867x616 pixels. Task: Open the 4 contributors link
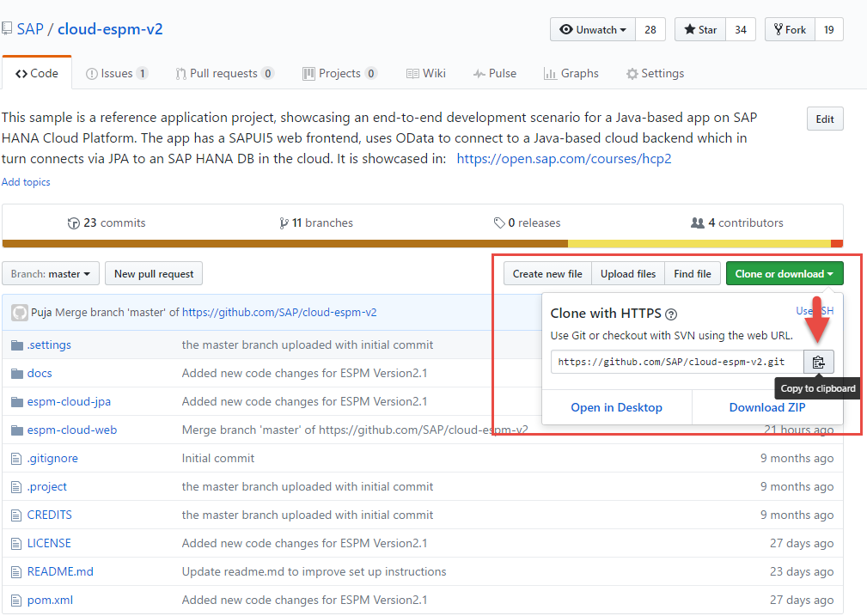coord(737,223)
